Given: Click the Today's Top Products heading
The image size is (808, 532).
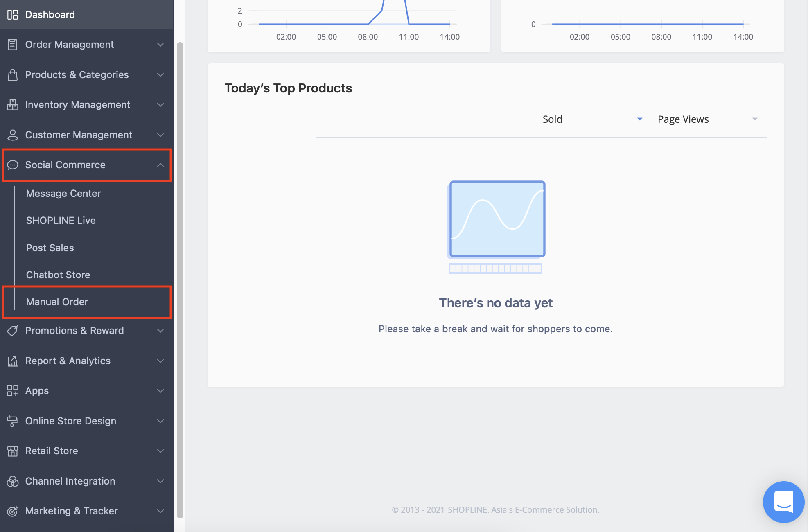Looking at the screenshot, I should pos(288,88).
